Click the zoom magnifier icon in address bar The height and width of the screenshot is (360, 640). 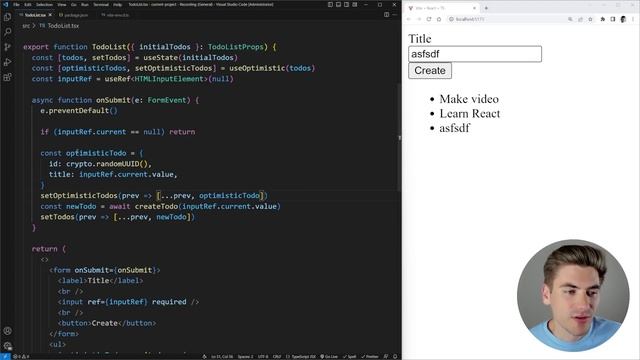click(570, 19)
